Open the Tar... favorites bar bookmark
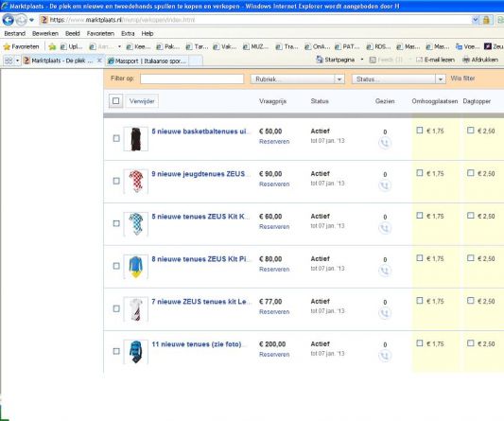Image resolution: width=504 pixels, height=421 pixels. point(198,46)
